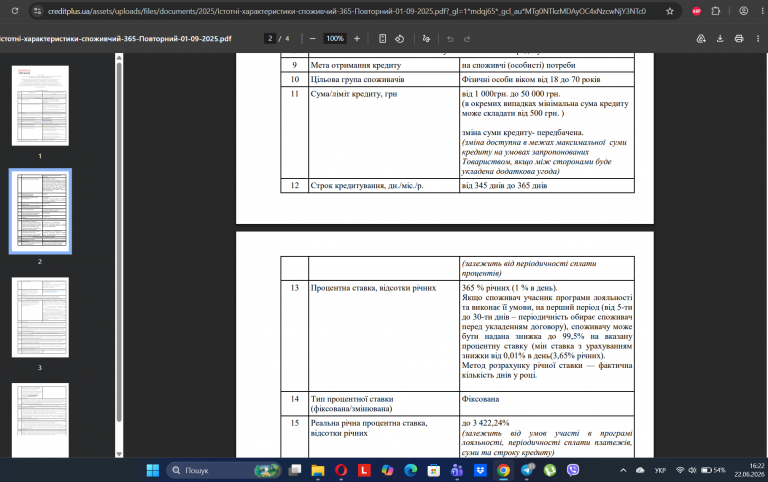
Task: Open Viber from the taskbar
Action: 573,470
